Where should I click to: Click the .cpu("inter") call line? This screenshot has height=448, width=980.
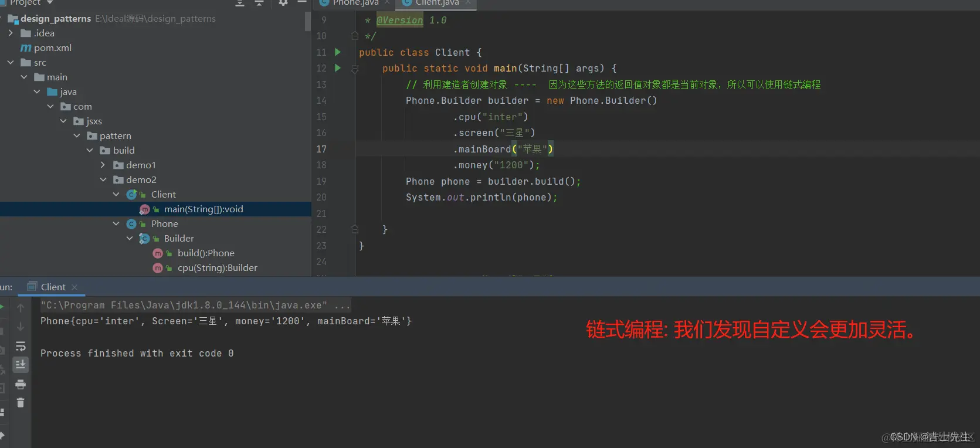(x=490, y=117)
